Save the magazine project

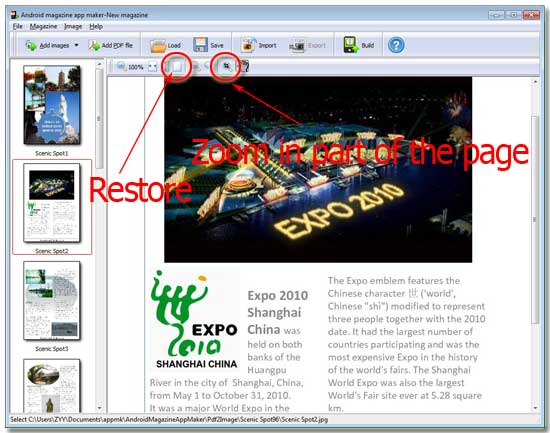(x=208, y=45)
